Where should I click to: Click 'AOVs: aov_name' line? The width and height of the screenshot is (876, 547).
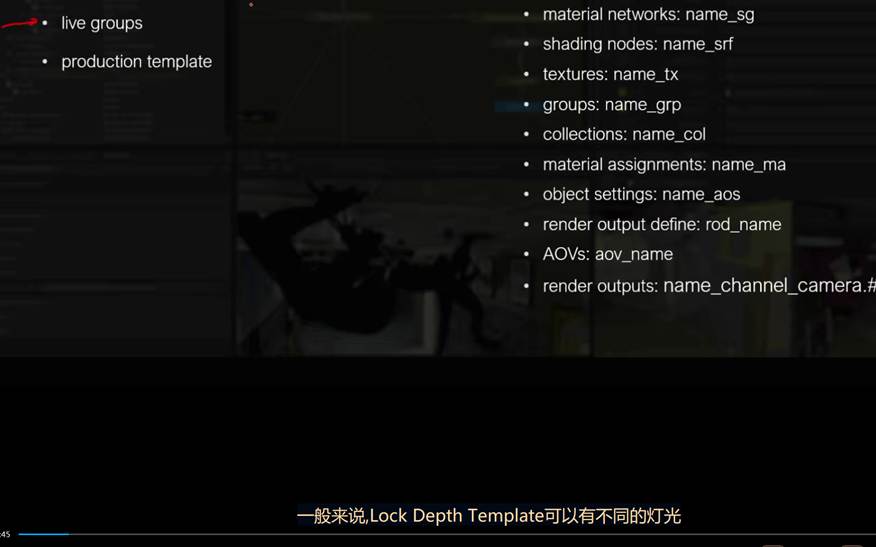(607, 254)
